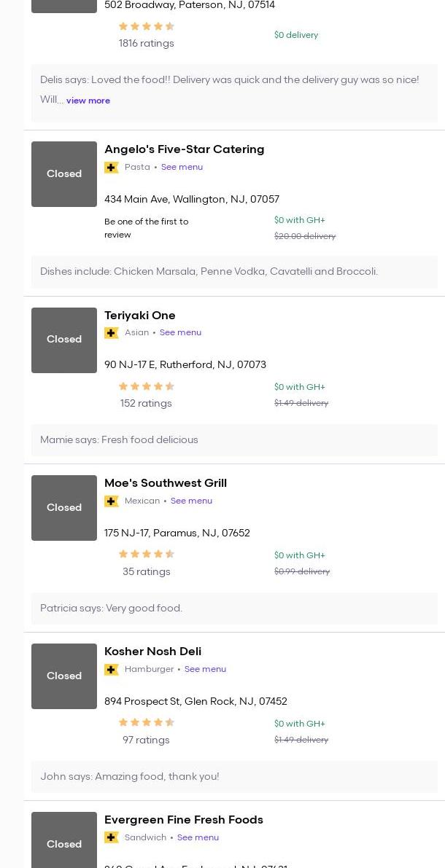Open See menu for Angelo's Five-Star Catering
This screenshot has width=445, height=868.
point(182,167)
